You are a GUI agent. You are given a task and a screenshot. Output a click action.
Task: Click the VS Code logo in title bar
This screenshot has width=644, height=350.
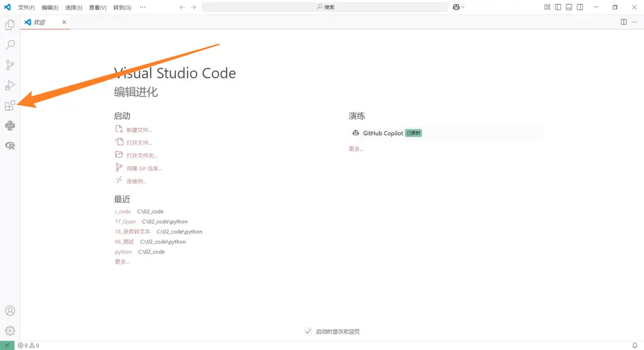[x=8, y=7]
